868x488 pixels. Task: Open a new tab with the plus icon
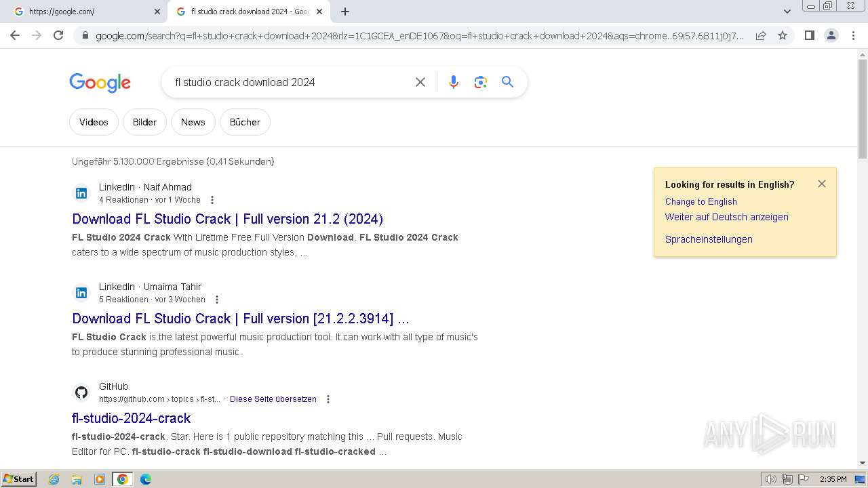click(x=345, y=12)
